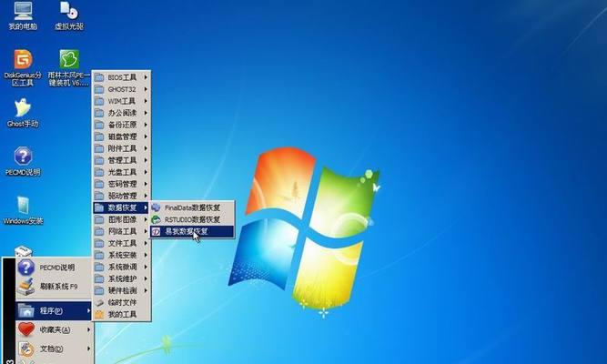Expand the 备份还原 submenu arrow
This screenshot has height=364, width=607.
click(146, 125)
